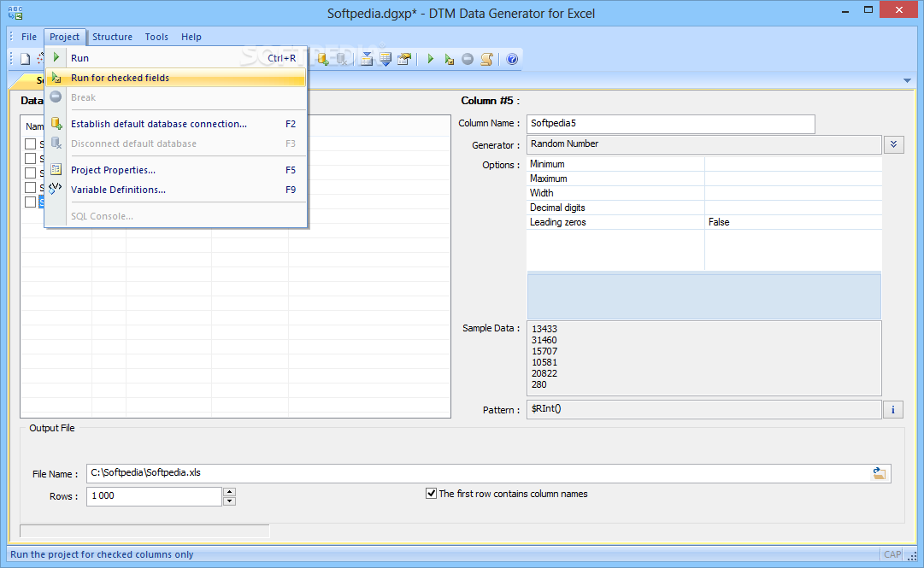924x568 pixels.
Task: Click the insert column above toolbar icon
Action: [367, 59]
